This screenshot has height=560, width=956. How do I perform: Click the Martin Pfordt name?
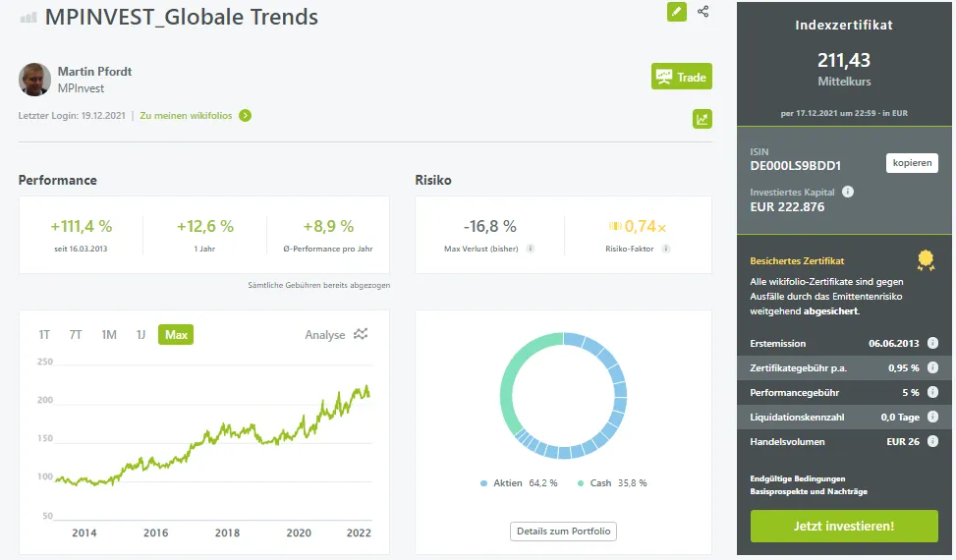tap(94, 72)
